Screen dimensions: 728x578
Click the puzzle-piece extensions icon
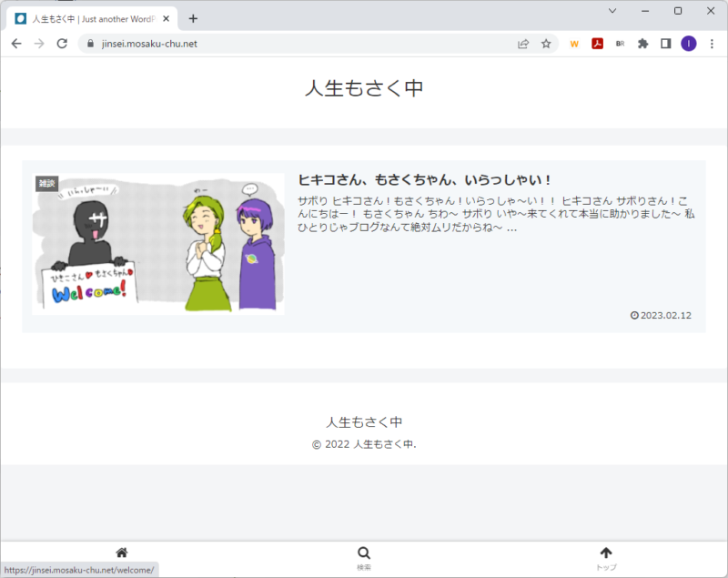[x=642, y=43]
